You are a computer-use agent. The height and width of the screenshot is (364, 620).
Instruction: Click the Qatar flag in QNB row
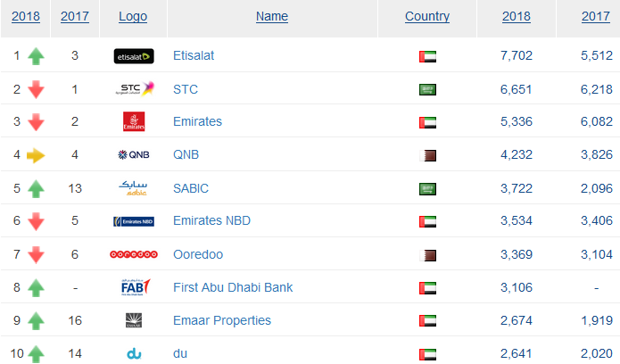pos(427,155)
